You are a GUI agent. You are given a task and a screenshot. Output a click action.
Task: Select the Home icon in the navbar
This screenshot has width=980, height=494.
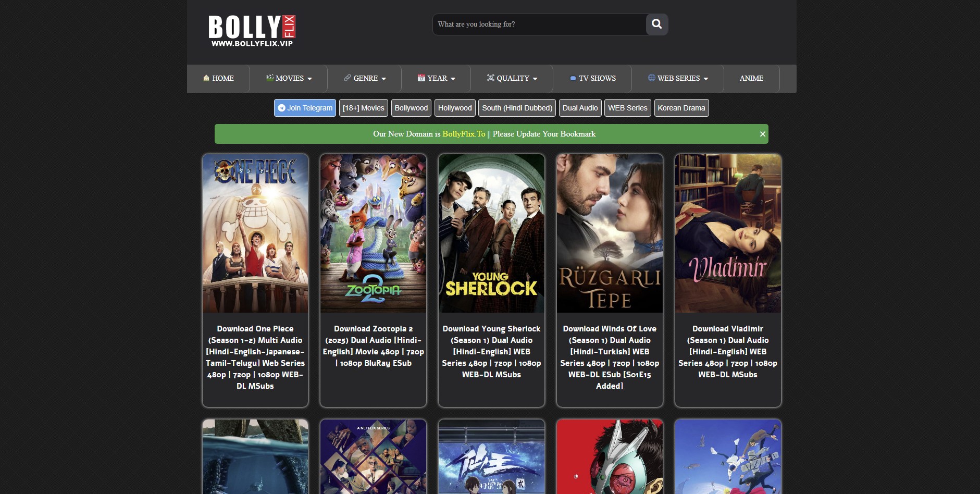coord(206,78)
